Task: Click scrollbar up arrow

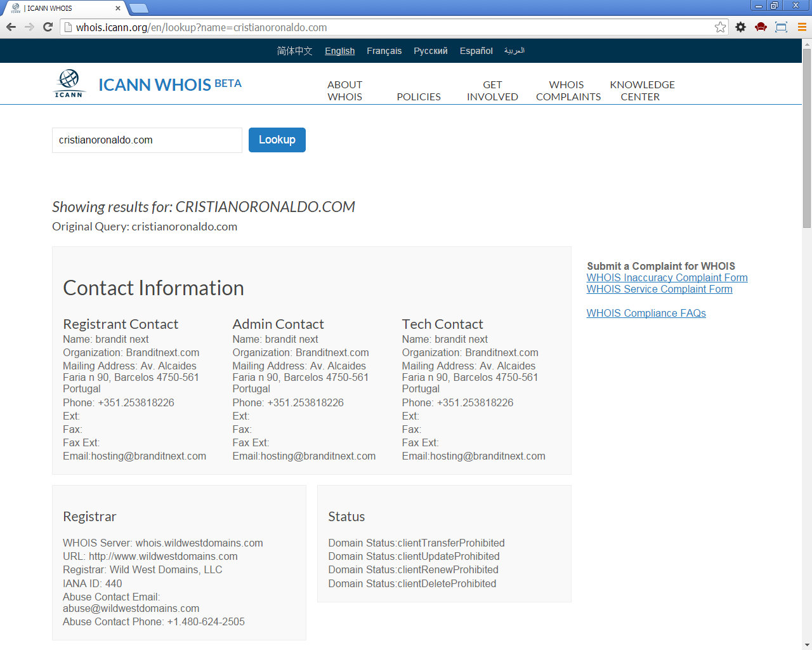Action: point(807,43)
